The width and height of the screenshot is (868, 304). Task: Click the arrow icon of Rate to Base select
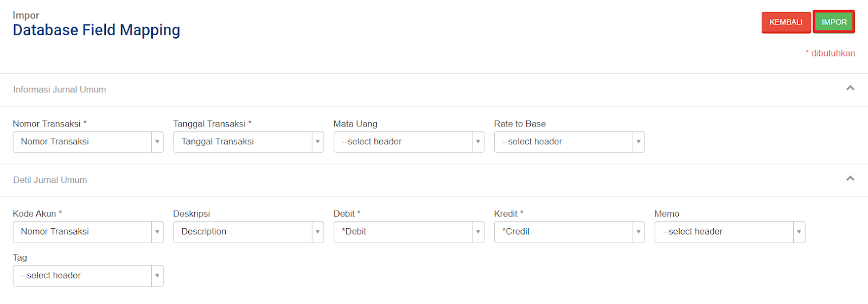pos(639,142)
